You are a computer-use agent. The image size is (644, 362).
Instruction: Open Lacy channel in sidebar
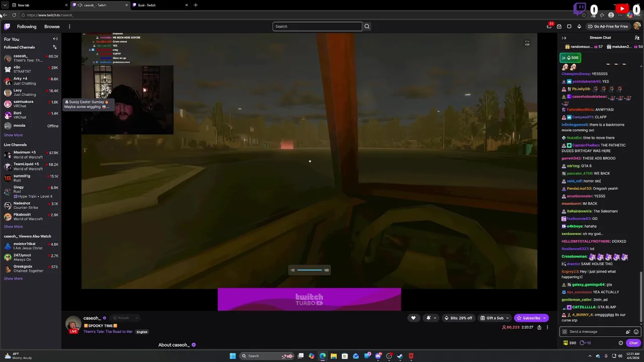pos(31,92)
